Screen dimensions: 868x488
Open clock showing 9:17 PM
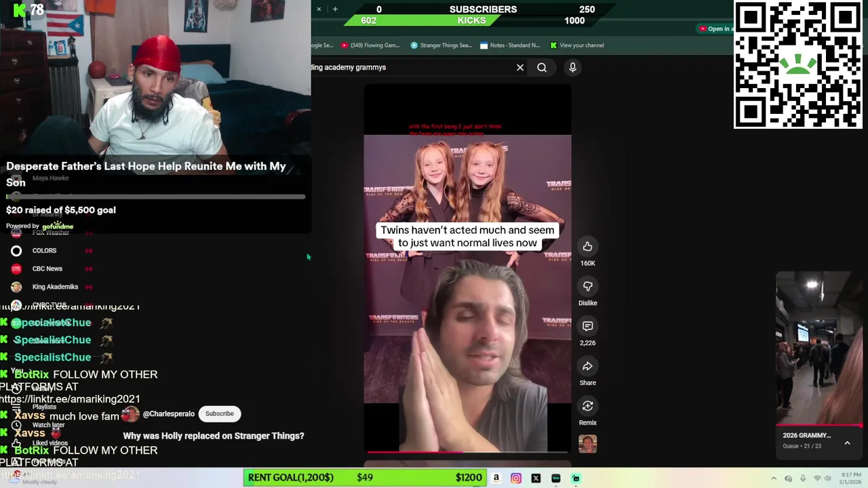(x=852, y=478)
